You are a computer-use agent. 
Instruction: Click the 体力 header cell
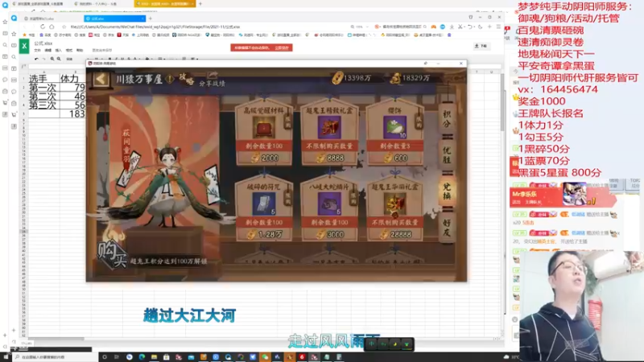[72, 78]
